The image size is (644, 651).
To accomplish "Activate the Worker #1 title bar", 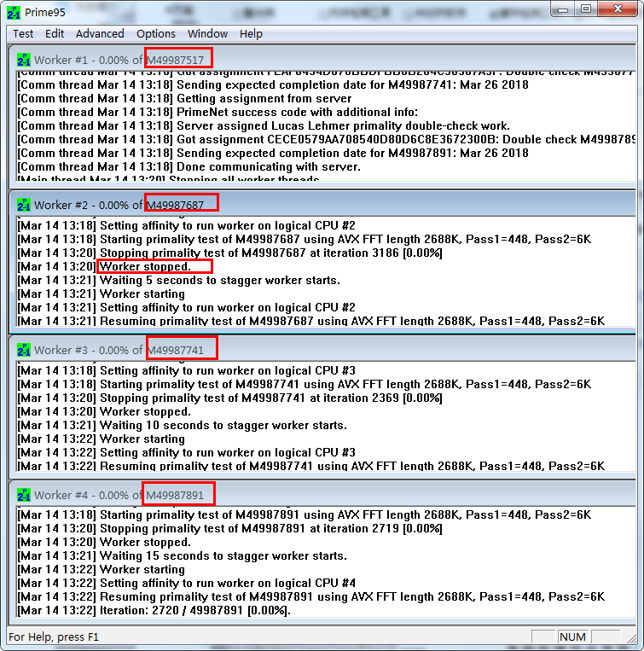I will (322, 61).
